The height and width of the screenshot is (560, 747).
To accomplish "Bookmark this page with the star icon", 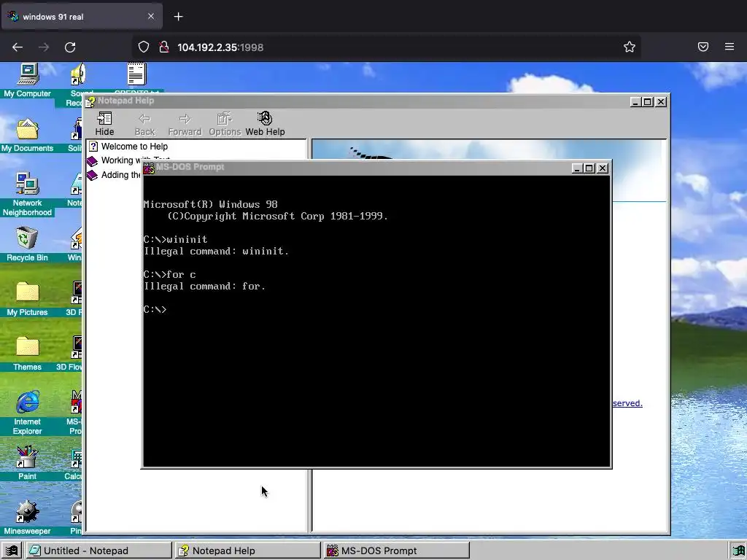I will pyautogui.click(x=630, y=47).
